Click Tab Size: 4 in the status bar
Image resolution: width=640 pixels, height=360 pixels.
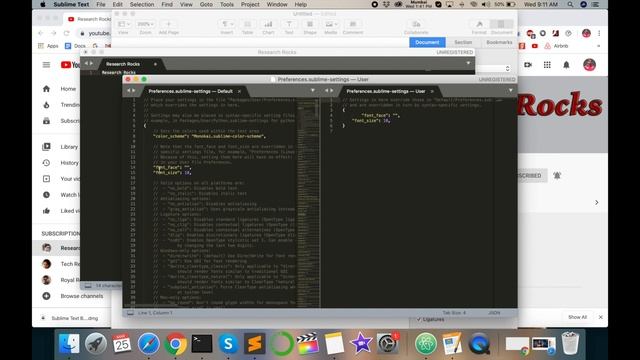pos(454,313)
